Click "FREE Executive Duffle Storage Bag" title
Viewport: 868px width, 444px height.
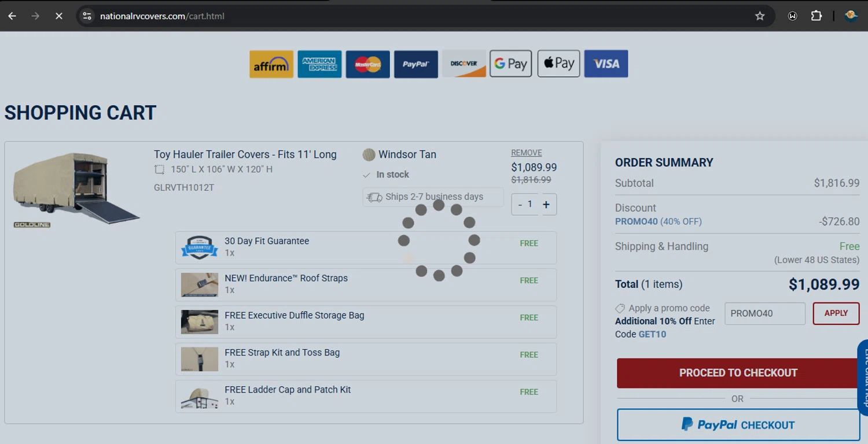coord(295,315)
